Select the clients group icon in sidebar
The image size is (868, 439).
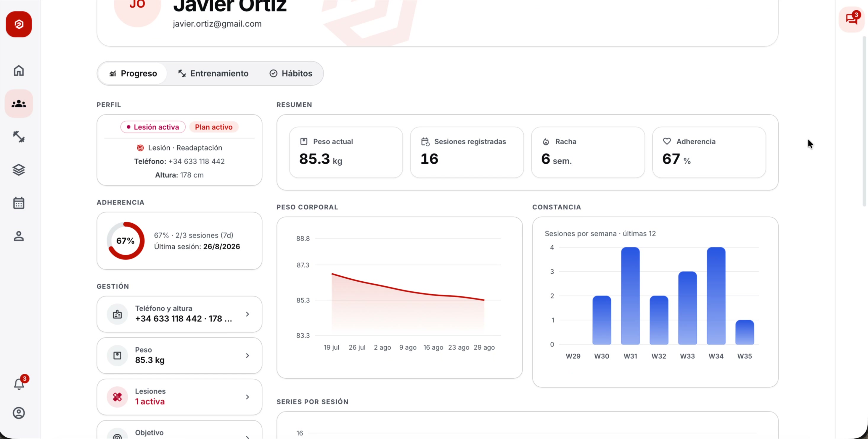19,104
